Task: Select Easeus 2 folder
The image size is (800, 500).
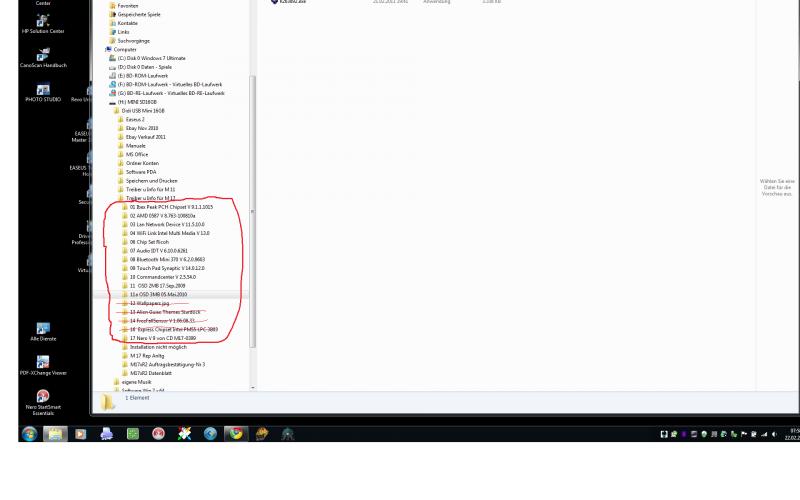Action: click(131, 119)
